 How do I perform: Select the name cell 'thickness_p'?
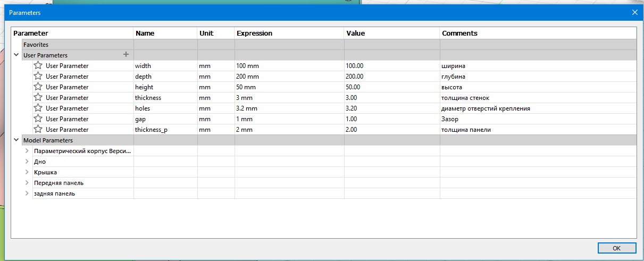[165, 130]
